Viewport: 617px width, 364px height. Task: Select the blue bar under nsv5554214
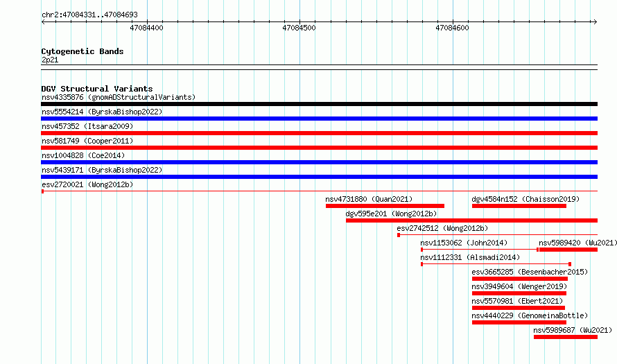point(319,119)
